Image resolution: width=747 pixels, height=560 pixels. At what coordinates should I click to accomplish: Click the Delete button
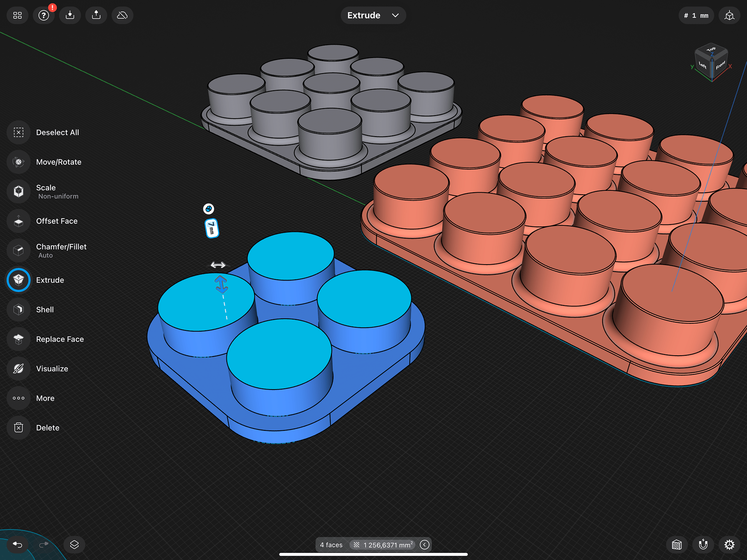[x=19, y=428]
